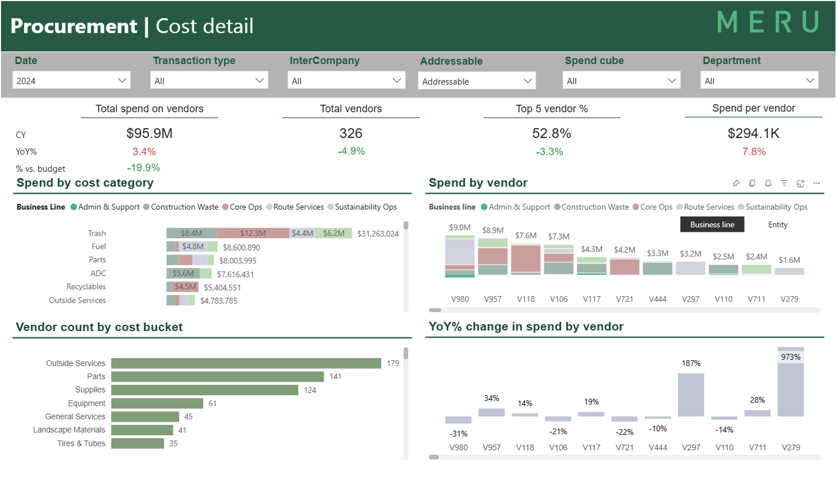Viewport: 837px width, 504px height.
Task: Open Spend by vendor in focus mode
Action: pos(801,184)
